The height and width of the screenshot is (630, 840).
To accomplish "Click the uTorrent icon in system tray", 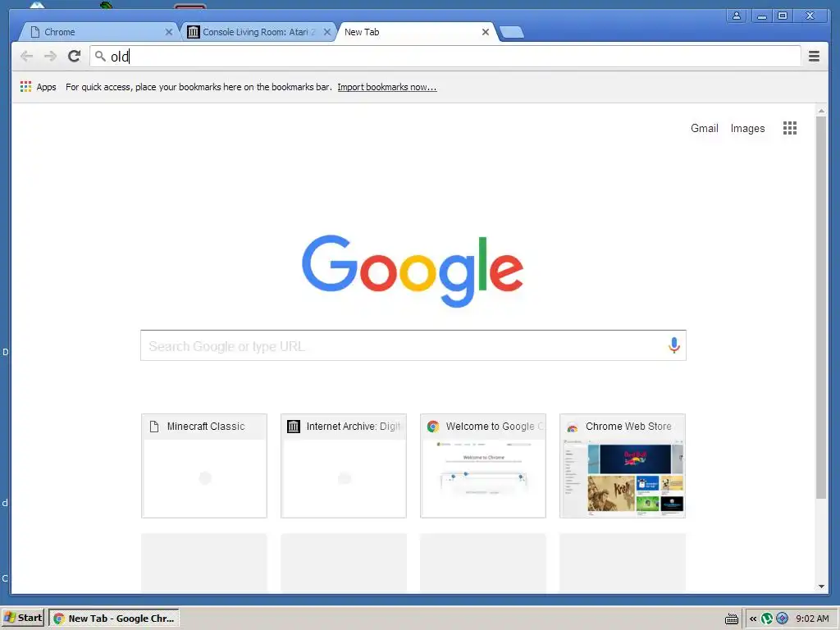I will [767, 619].
